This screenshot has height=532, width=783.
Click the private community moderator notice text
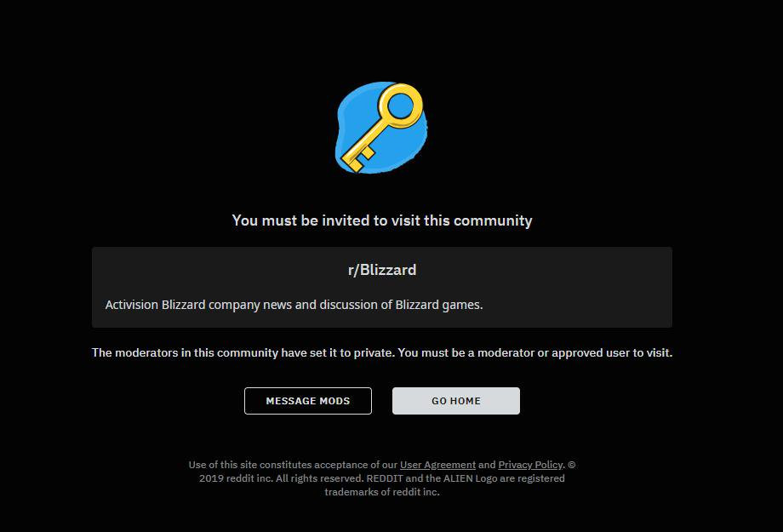[x=382, y=352]
